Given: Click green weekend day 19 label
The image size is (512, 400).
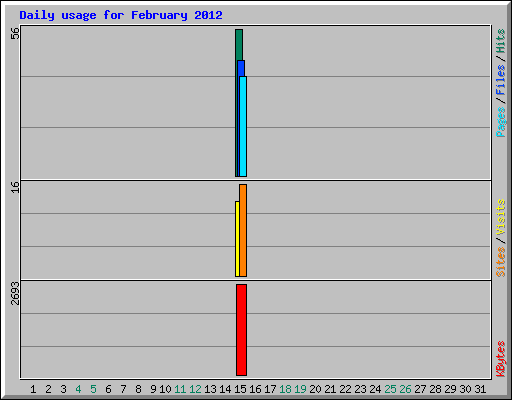Looking at the screenshot, I should pos(300,389).
